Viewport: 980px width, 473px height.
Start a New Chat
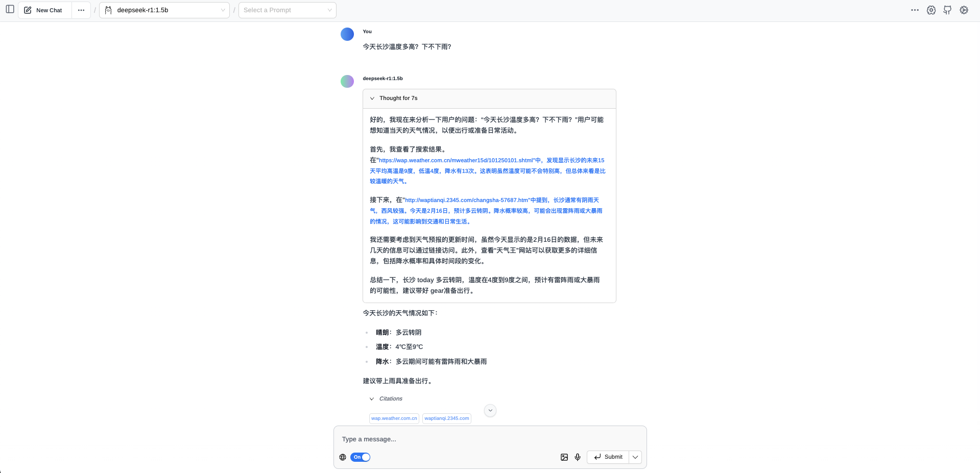point(44,10)
